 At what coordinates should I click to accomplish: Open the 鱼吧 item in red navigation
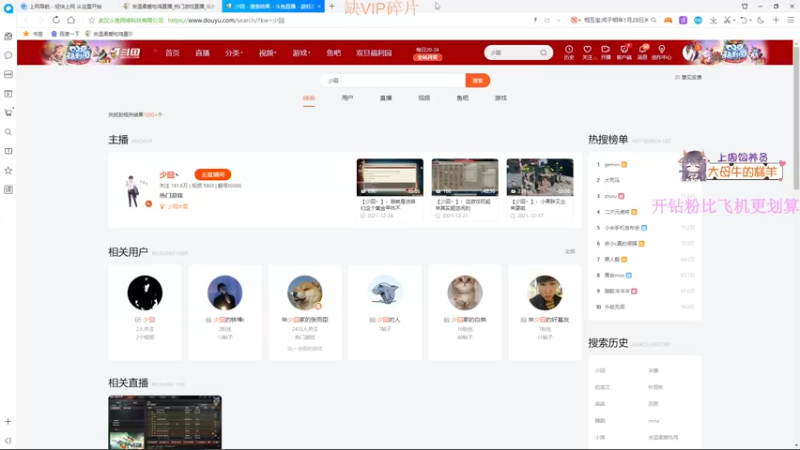tap(334, 53)
